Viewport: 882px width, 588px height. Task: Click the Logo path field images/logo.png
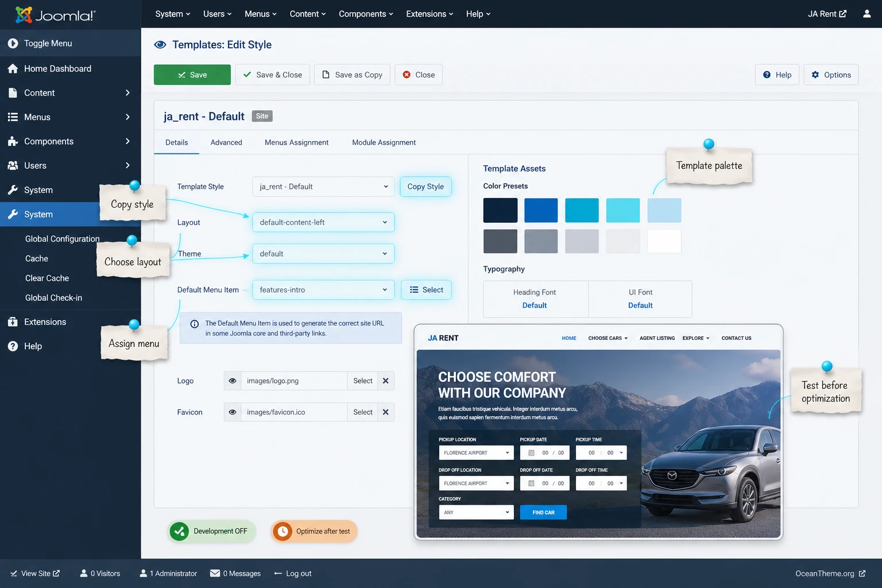point(294,381)
